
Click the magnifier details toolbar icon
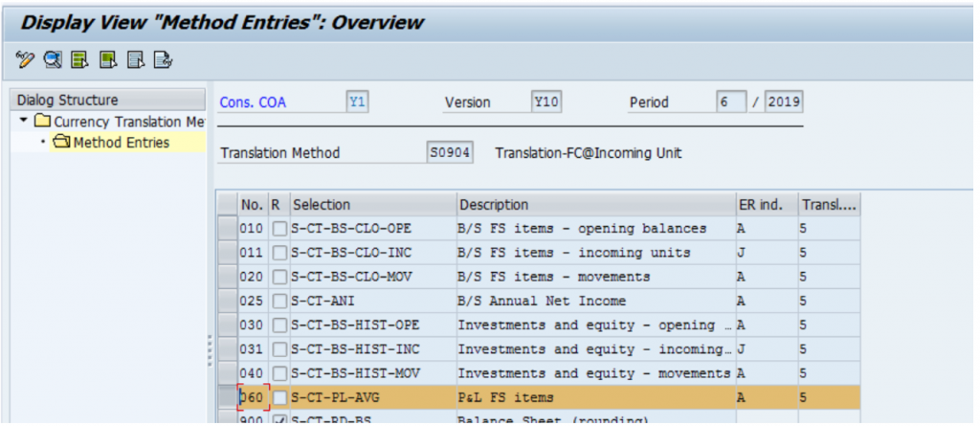tap(53, 60)
